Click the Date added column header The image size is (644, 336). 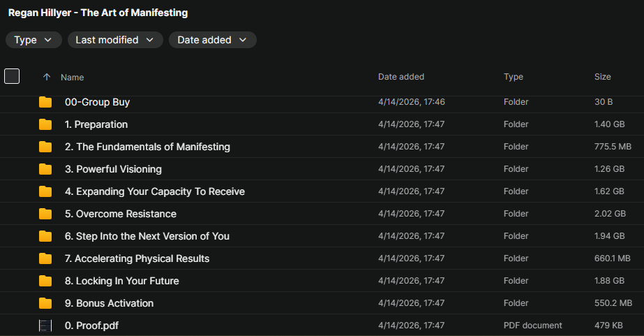[x=400, y=77]
